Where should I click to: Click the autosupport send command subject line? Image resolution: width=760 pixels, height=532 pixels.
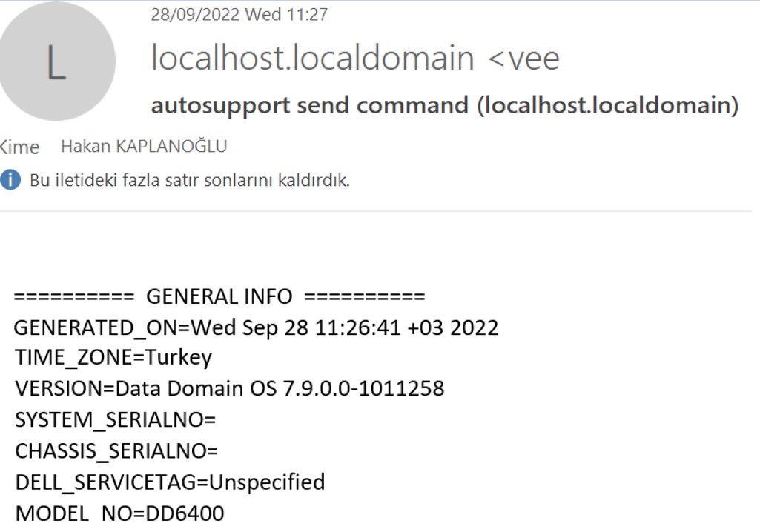pyautogui.click(x=445, y=105)
